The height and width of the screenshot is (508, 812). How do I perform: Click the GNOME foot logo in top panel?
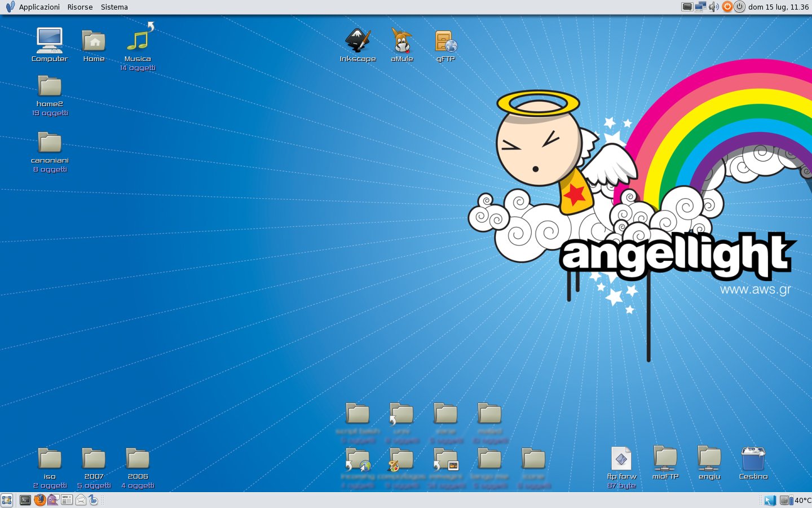(x=10, y=7)
